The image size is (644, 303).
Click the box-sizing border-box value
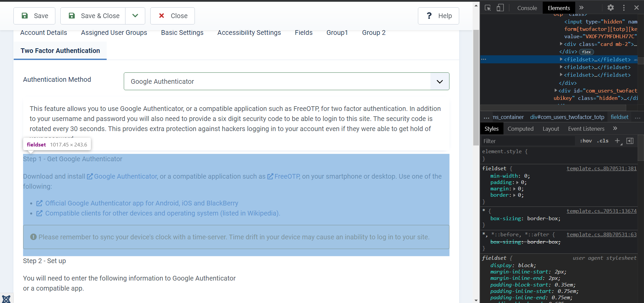coord(542,219)
